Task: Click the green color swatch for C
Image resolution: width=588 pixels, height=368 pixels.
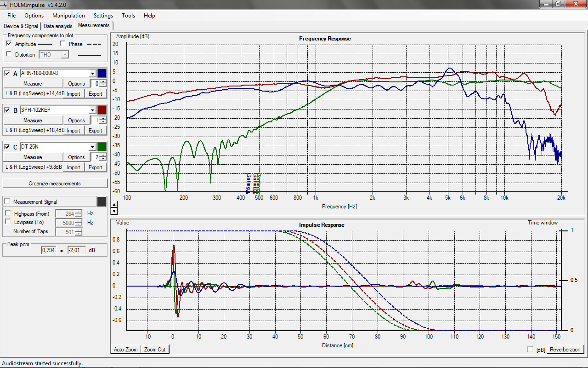Action: pos(102,147)
